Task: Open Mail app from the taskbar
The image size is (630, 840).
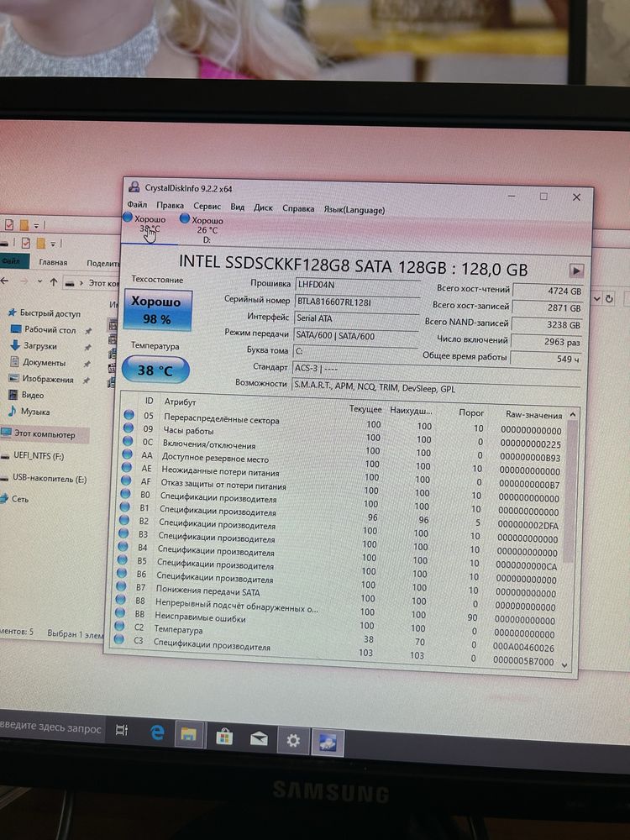Action: pos(259,739)
